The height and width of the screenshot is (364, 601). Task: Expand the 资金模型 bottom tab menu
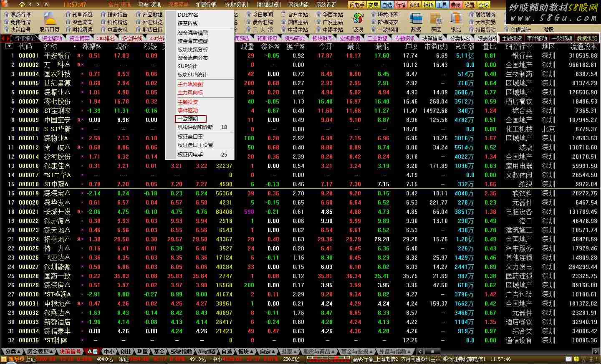point(40,351)
